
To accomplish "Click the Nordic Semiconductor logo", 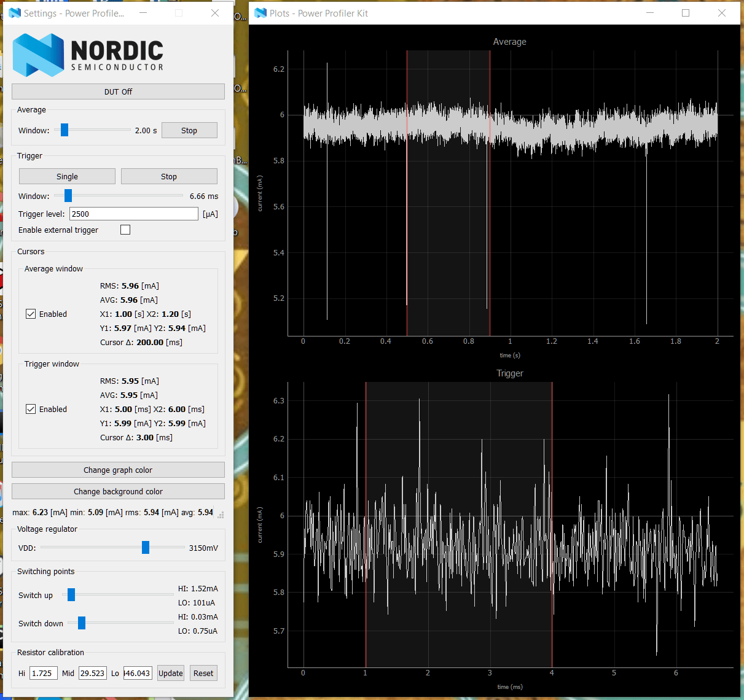I will point(88,55).
